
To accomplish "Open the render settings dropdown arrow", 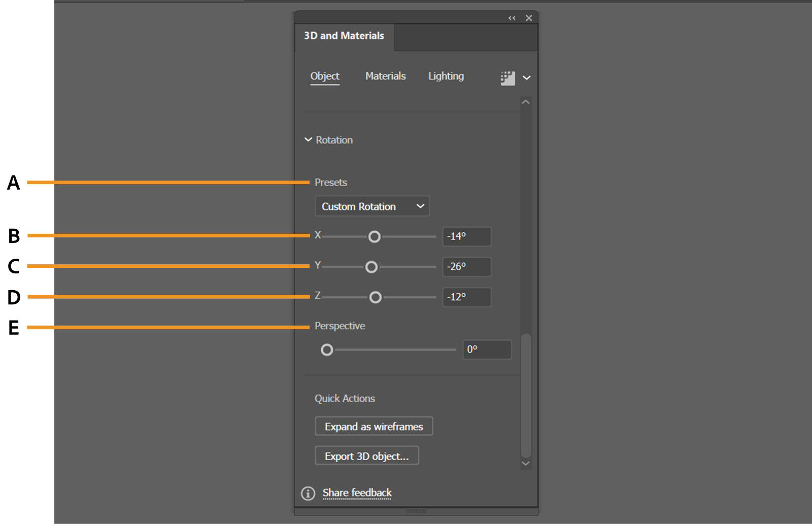I will click(x=527, y=78).
